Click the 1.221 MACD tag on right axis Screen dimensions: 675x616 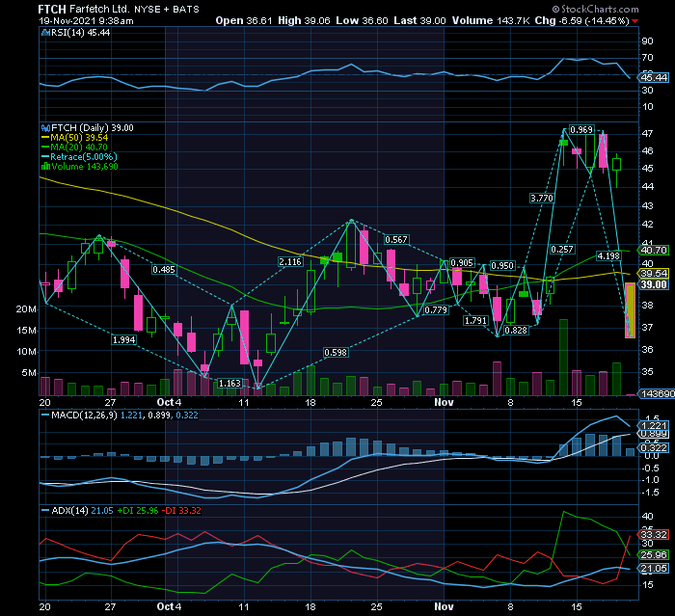654,426
